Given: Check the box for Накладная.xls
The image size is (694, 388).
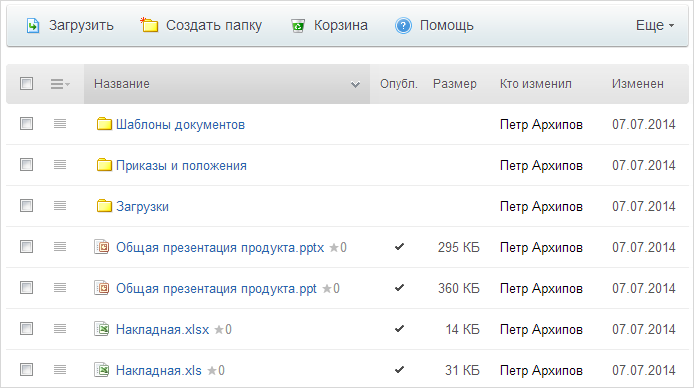Looking at the screenshot, I should coord(27,369).
